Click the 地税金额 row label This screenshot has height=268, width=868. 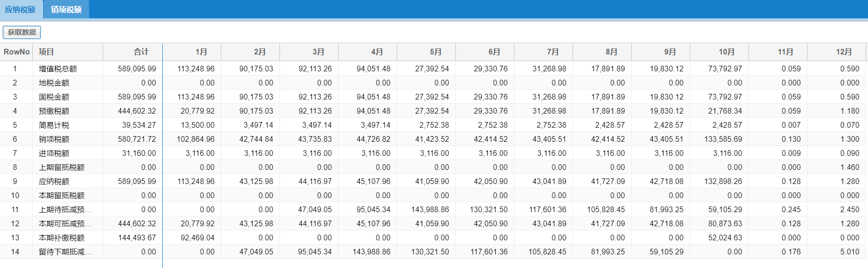tap(54, 83)
